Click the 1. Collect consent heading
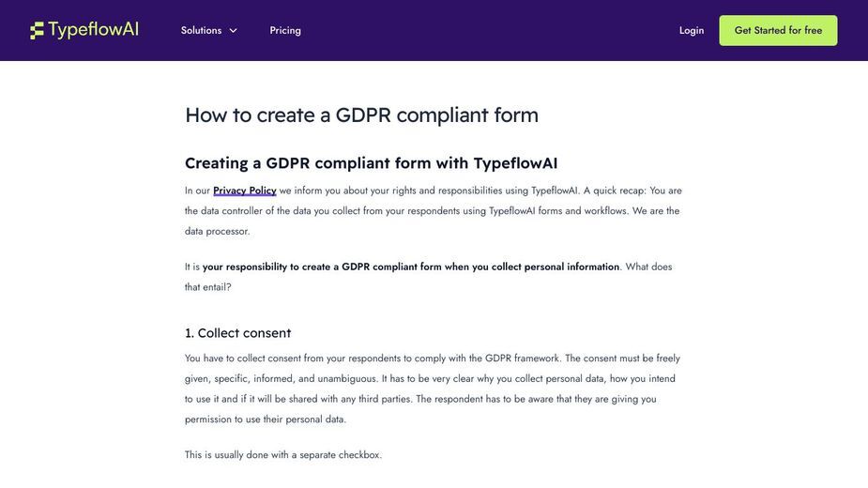Screen dimensions: 868x488 (238, 333)
